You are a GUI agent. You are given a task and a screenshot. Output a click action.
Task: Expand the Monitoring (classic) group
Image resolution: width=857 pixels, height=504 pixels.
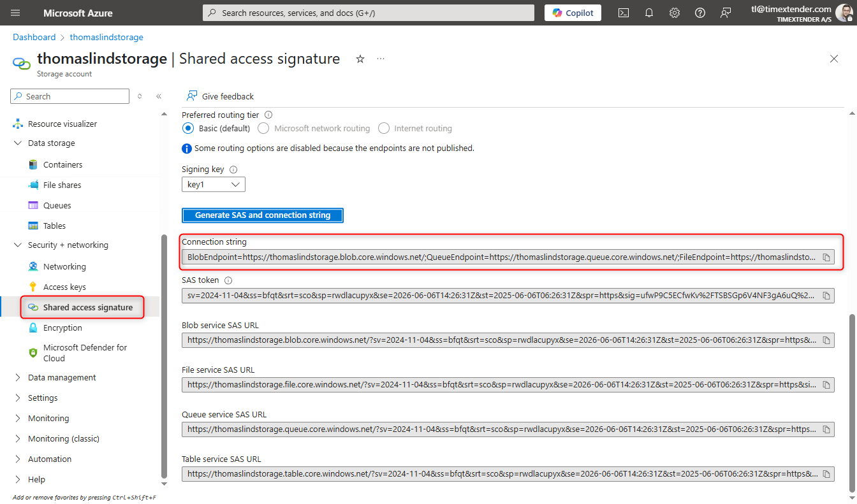coord(18,439)
